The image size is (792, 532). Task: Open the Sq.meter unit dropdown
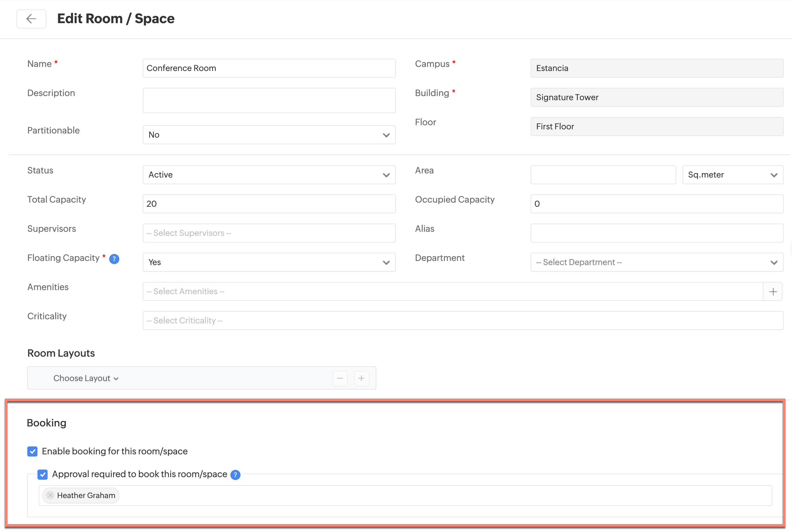(x=733, y=175)
